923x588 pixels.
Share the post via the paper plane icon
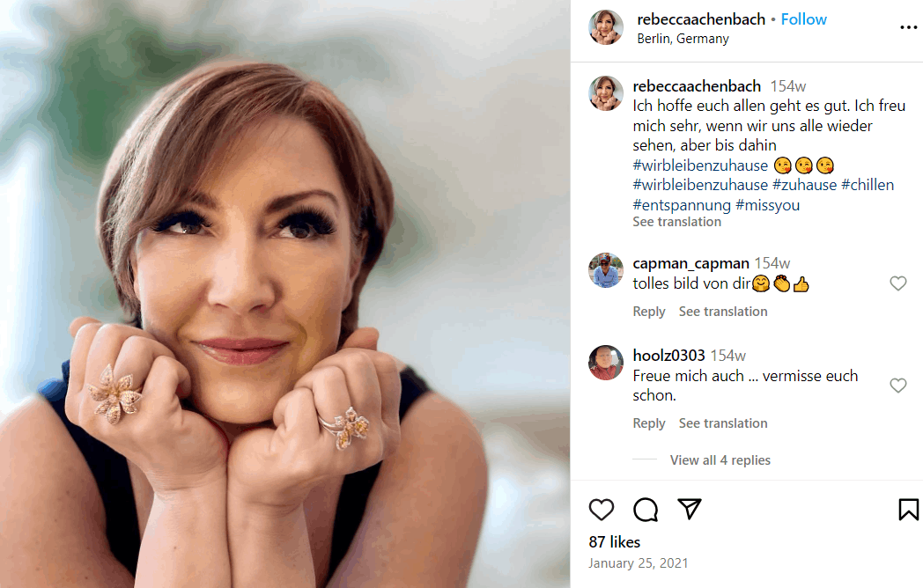click(690, 509)
